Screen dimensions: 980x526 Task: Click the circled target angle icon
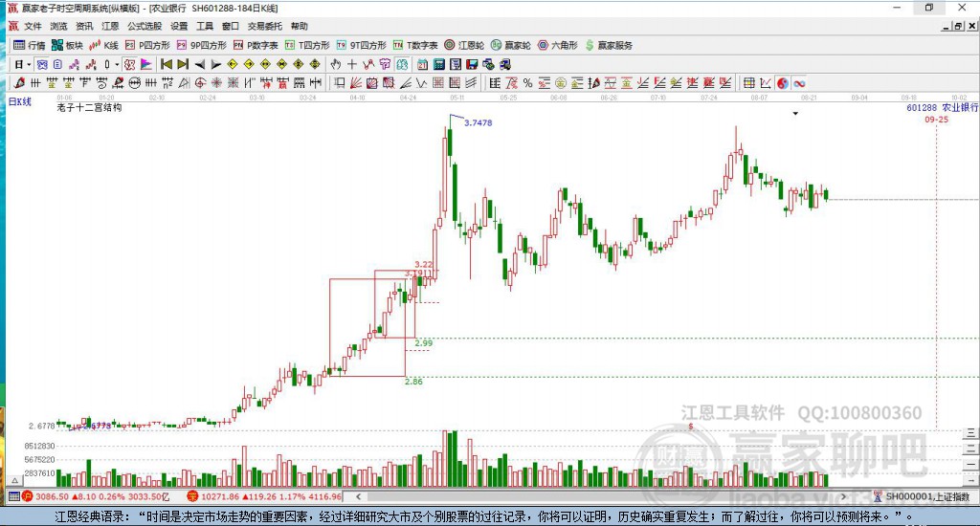(x=200, y=83)
